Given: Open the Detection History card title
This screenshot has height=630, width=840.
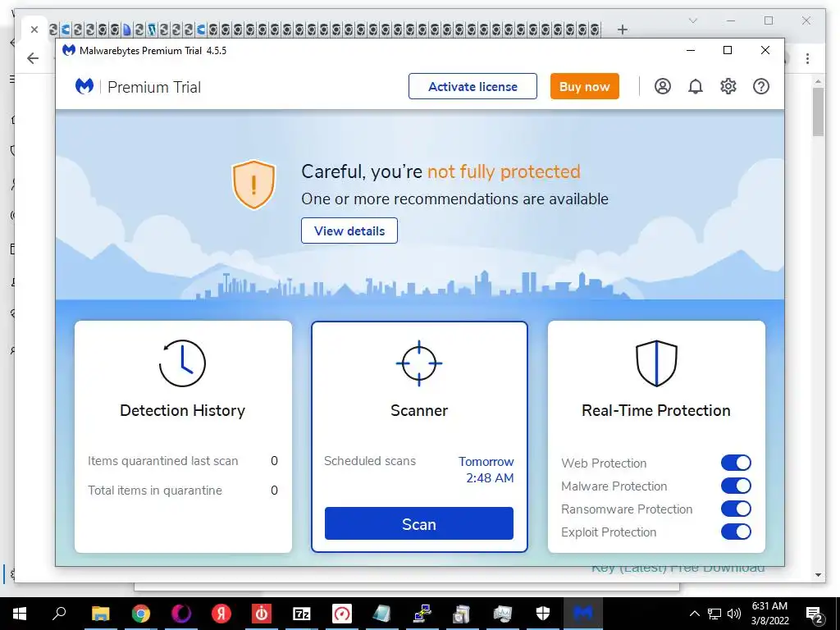Looking at the screenshot, I should click(x=183, y=411).
